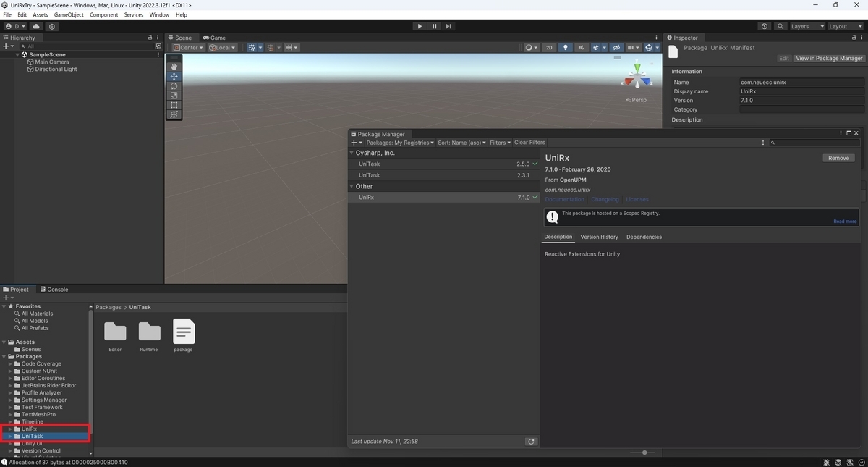Image resolution: width=868 pixels, height=467 pixels.
Task: Open Undo History
Action: pyautogui.click(x=765, y=26)
